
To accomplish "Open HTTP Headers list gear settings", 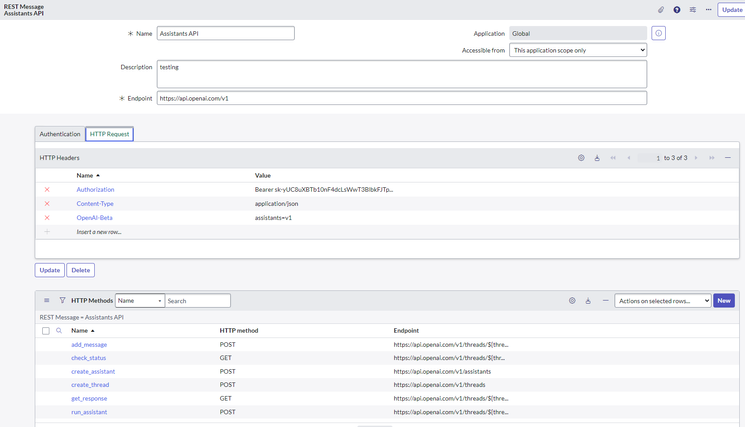I will point(581,158).
